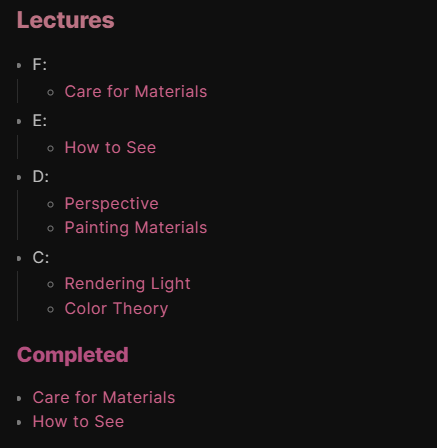Viewport: 437px width, 448px height.
Task: Place cursor on the C: list item text
Action: [x=41, y=258]
